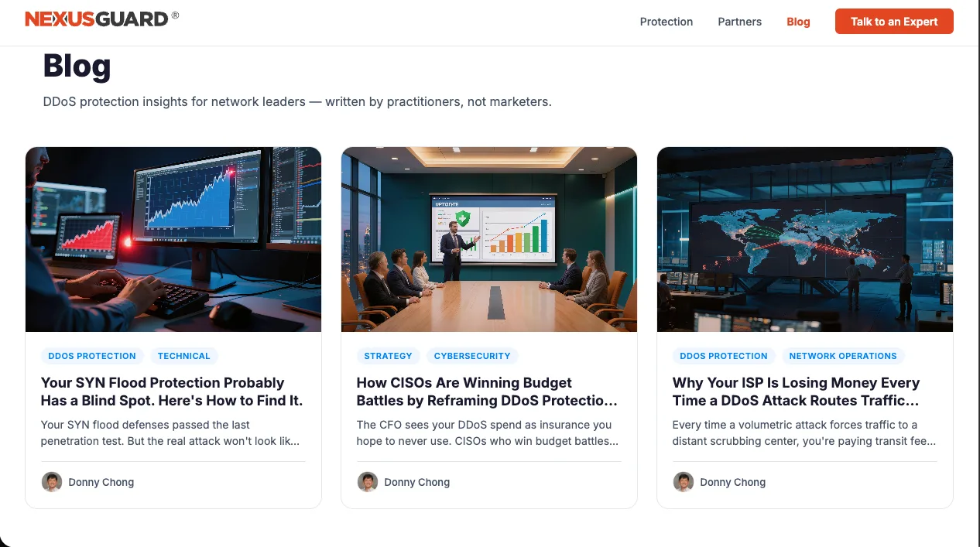Click Donny Chong avatar on CISOs card
980x547 pixels.
coord(368,482)
